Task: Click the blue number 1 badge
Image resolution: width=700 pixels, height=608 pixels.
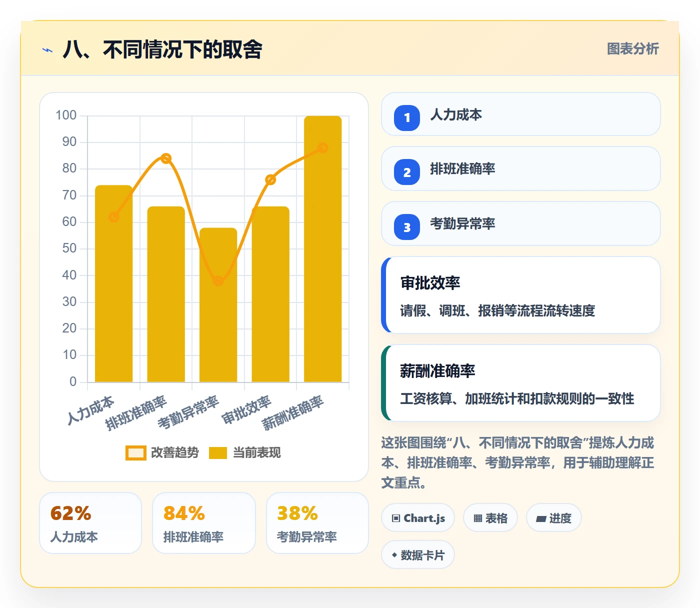Action: 407,117
